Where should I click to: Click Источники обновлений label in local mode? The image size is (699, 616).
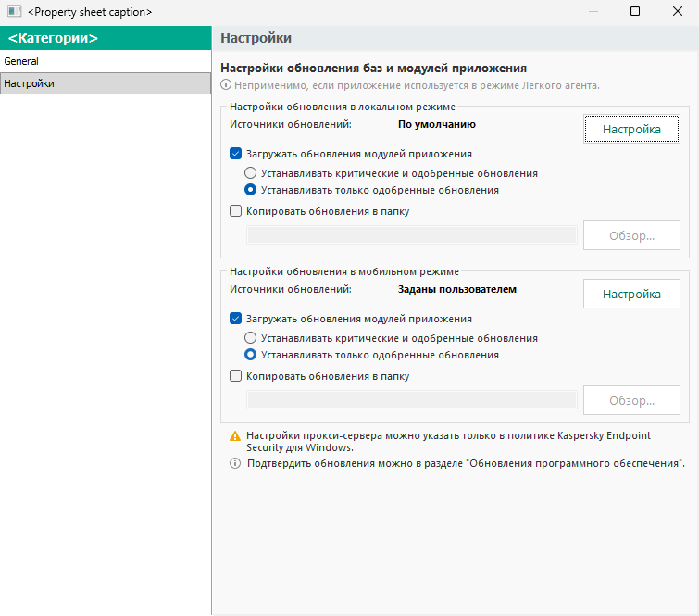point(291,124)
